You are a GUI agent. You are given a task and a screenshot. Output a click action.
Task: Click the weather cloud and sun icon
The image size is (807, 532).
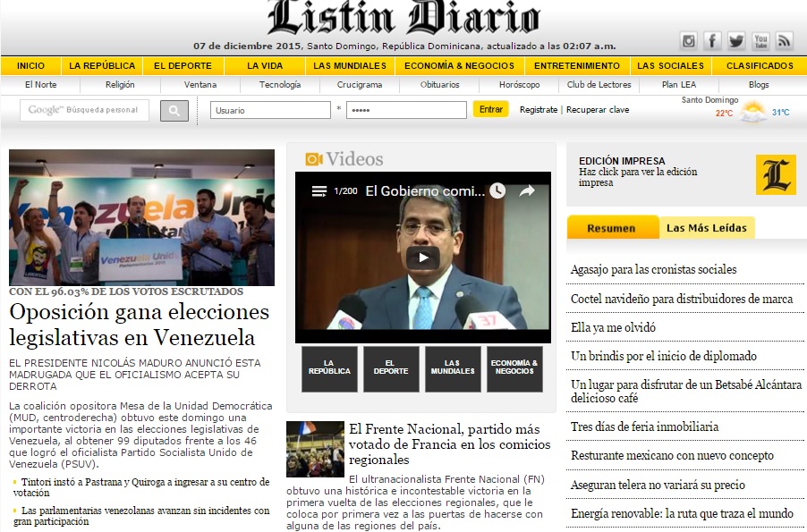752,112
